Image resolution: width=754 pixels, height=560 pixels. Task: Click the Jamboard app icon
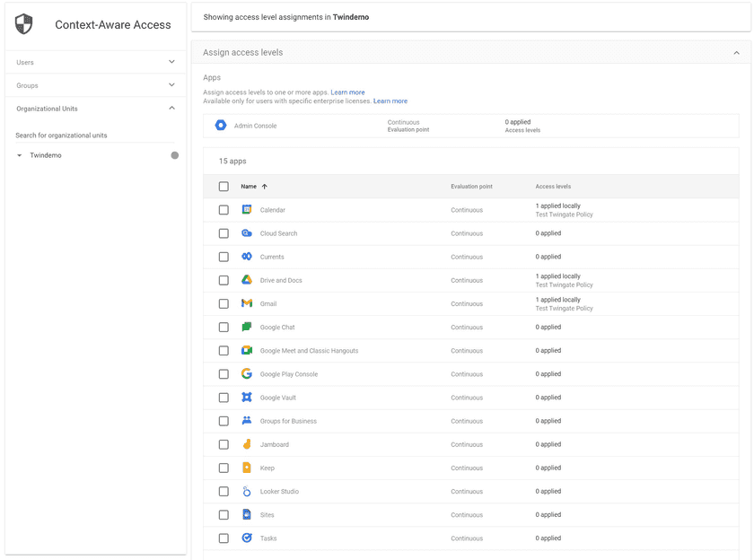247,444
